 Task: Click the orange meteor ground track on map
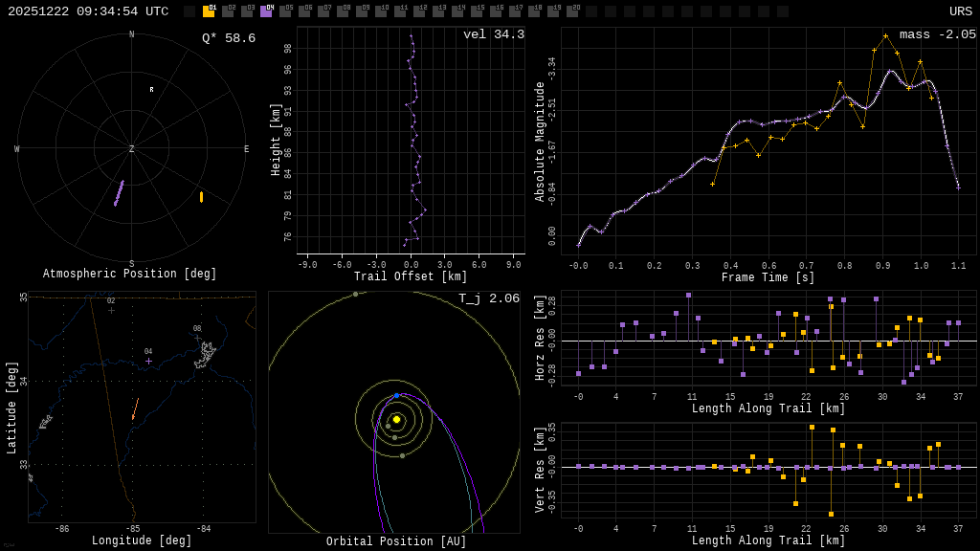tap(135, 409)
